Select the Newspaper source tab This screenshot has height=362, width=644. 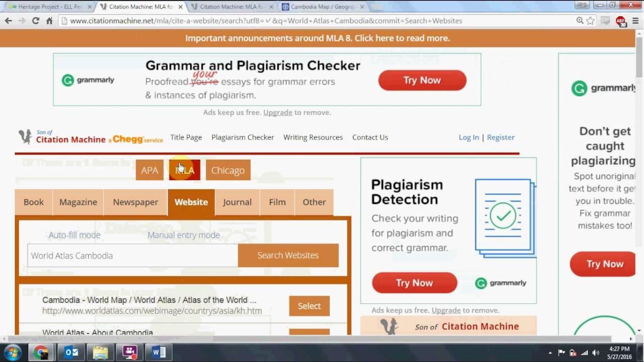pos(135,202)
